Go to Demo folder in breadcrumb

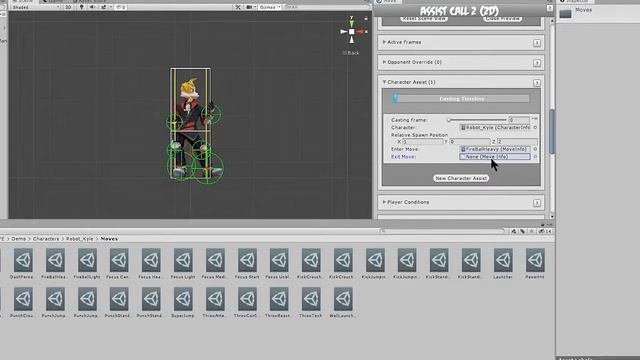pyautogui.click(x=18, y=239)
